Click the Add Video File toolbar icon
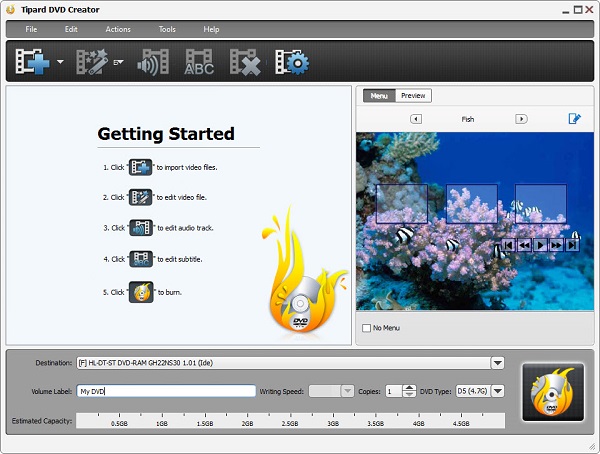The height and width of the screenshot is (454, 600). click(x=32, y=62)
